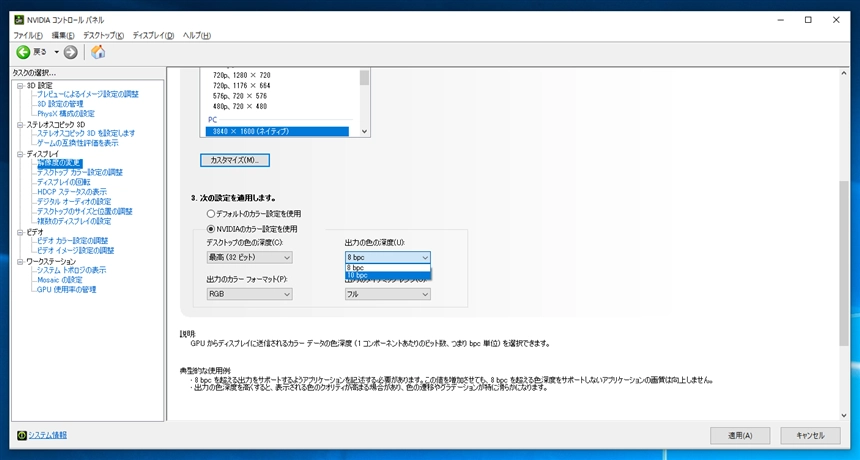This screenshot has height=460, width=860.
Task: Select 3840 × 1600 (ネイティブ) resolution
Action: (277, 132)
